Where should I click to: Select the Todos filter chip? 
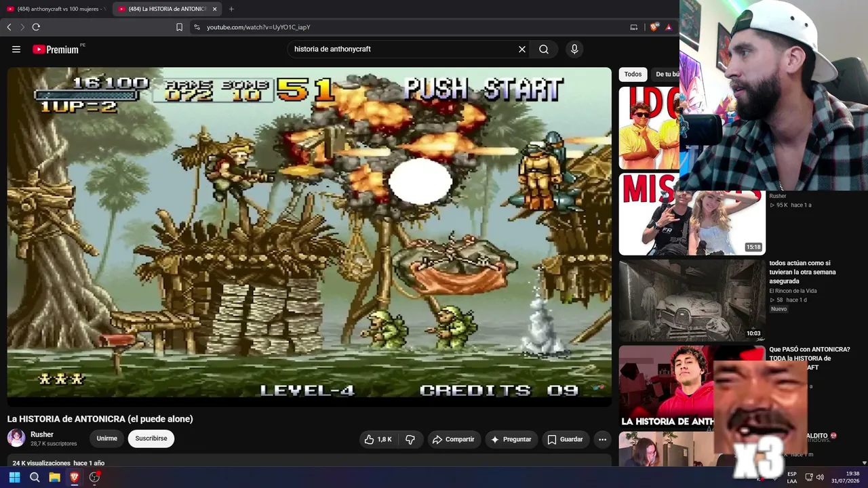point(633,75)
